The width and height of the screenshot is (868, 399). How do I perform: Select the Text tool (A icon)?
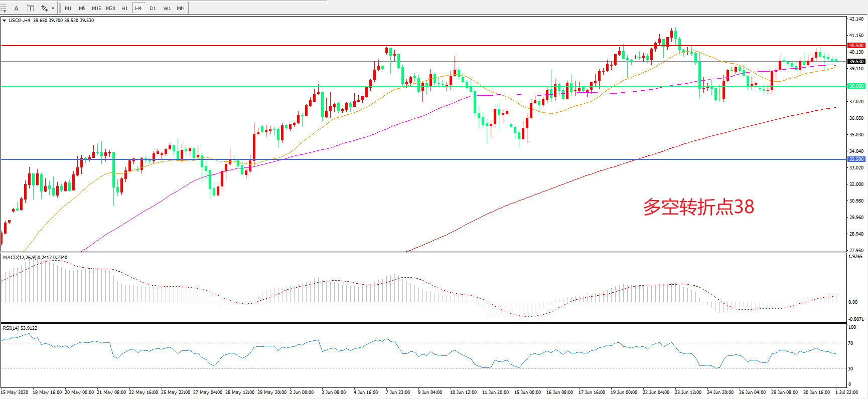17,8
